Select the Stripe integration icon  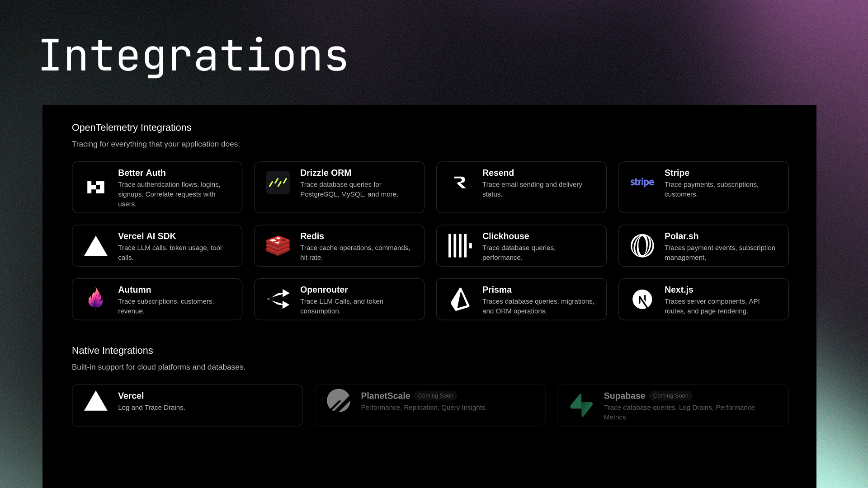point(642,182)
